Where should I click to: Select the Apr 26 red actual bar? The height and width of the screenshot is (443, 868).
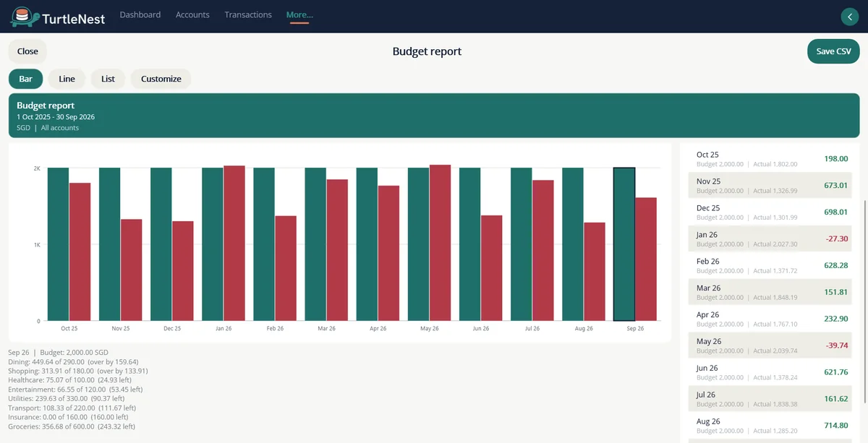[x=389, y=254]
